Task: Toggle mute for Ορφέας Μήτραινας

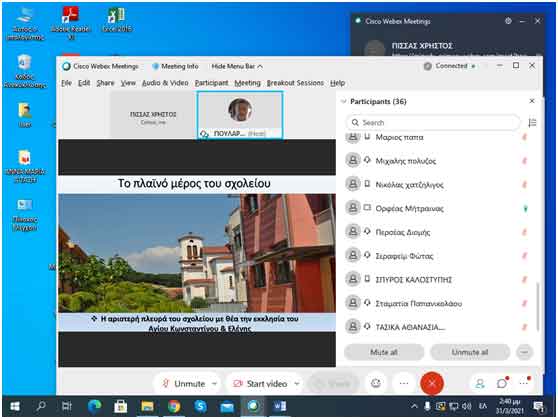Action: (x=525, y=209)
